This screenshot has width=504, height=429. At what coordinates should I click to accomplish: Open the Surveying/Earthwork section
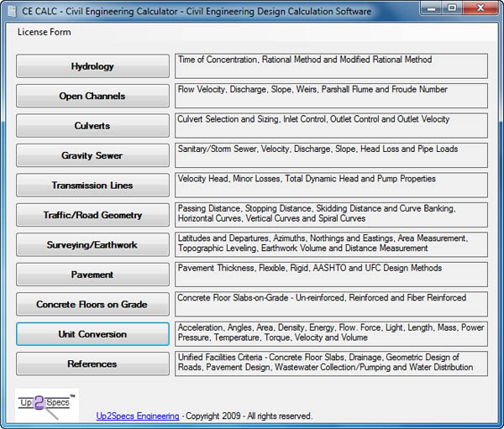point(92,245)
